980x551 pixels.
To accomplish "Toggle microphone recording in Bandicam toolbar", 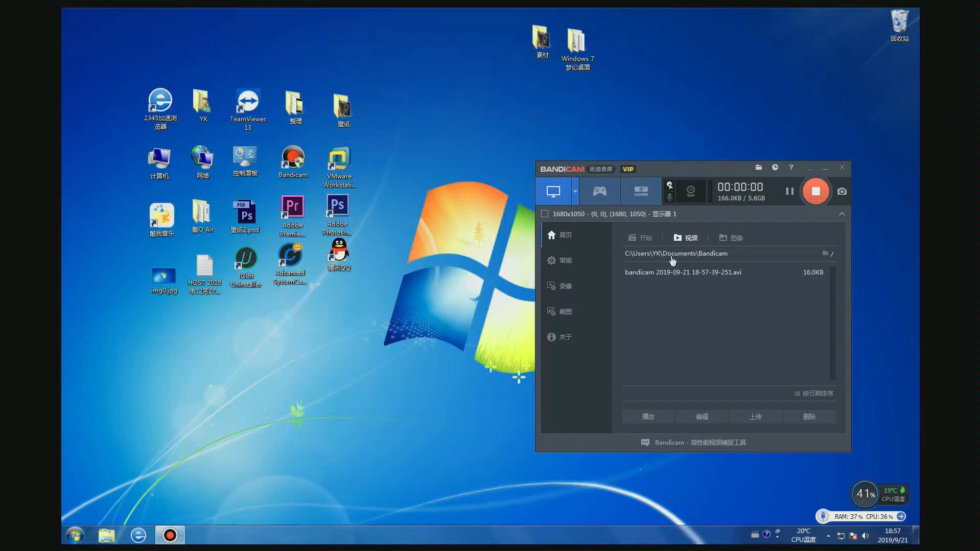I will tap(669, 197).
